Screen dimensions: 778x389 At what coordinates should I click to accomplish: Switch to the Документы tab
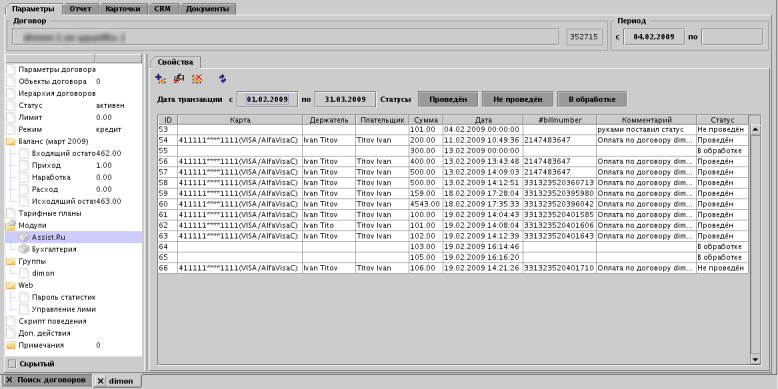point(207,9)
